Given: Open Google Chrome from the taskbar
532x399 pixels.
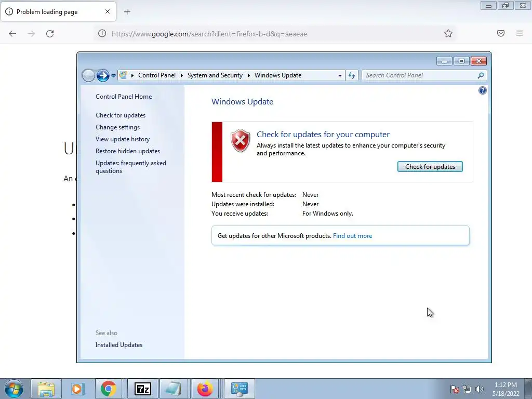Looking at the screenshot, I should pyautogui.click(x=108, y=389).
